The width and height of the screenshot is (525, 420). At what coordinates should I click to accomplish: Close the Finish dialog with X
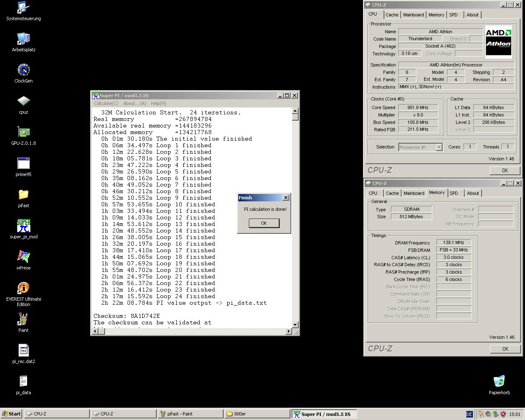coord(286,198)
